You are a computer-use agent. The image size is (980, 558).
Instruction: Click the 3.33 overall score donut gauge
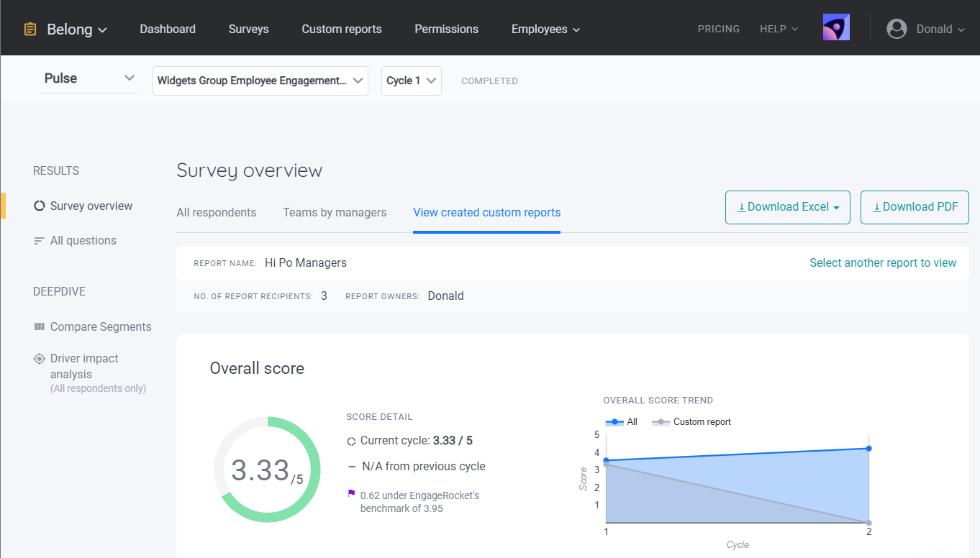(x=267, y=470)
